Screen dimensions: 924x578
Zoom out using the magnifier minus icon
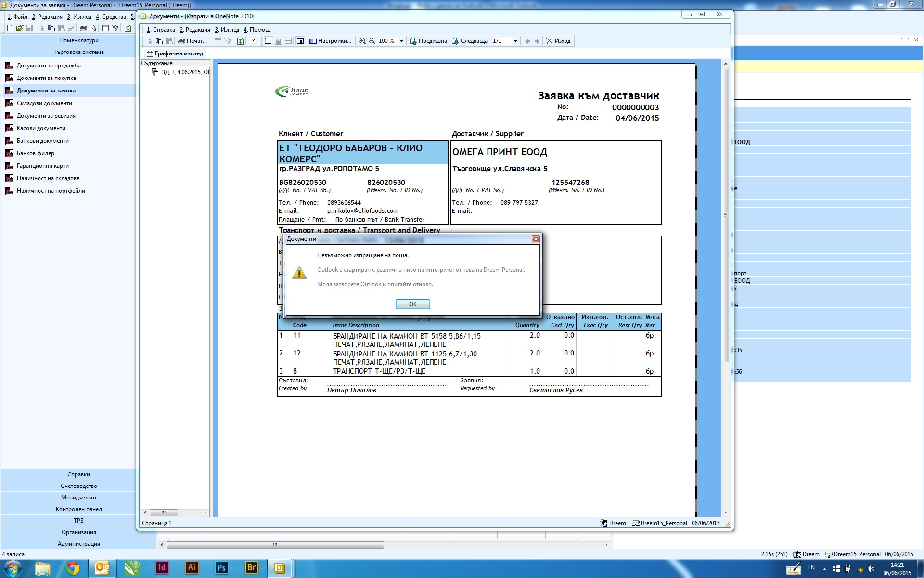pyautogui.click(x=372, y=41)
